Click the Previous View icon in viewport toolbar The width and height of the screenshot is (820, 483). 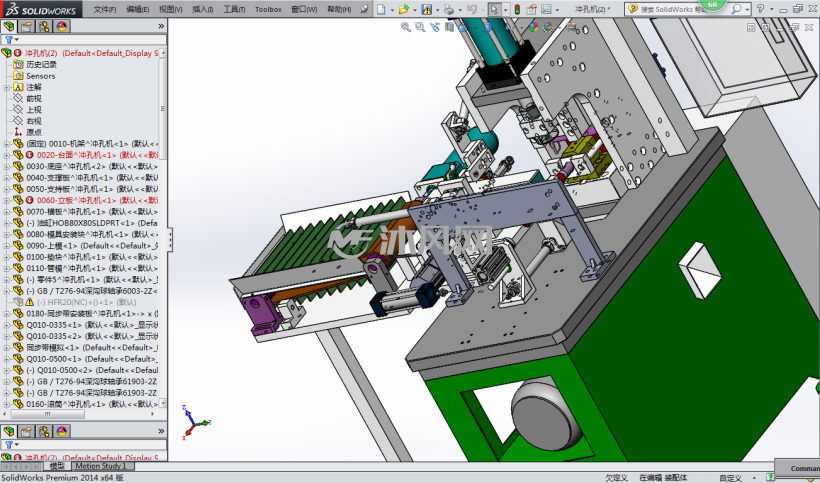(x=435, y=27)
